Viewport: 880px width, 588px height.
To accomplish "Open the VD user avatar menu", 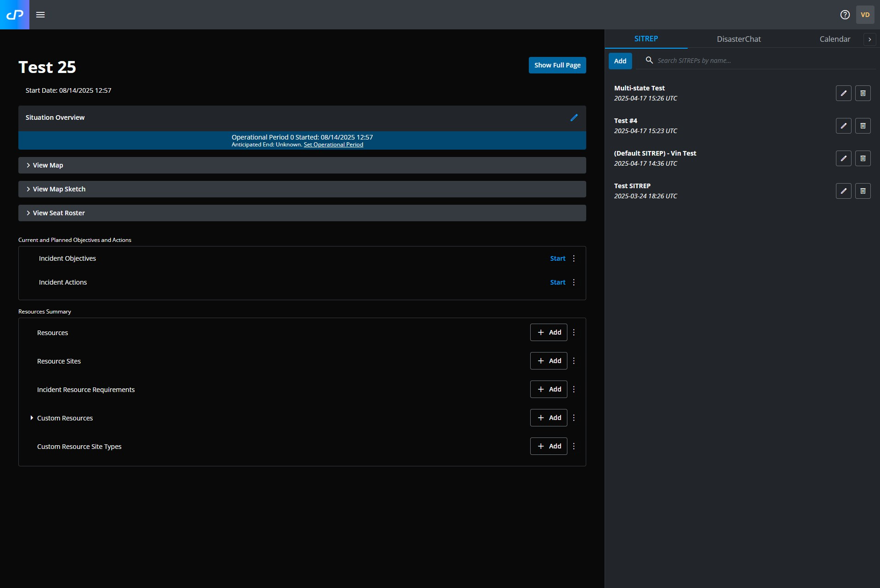I will (865, 15).
